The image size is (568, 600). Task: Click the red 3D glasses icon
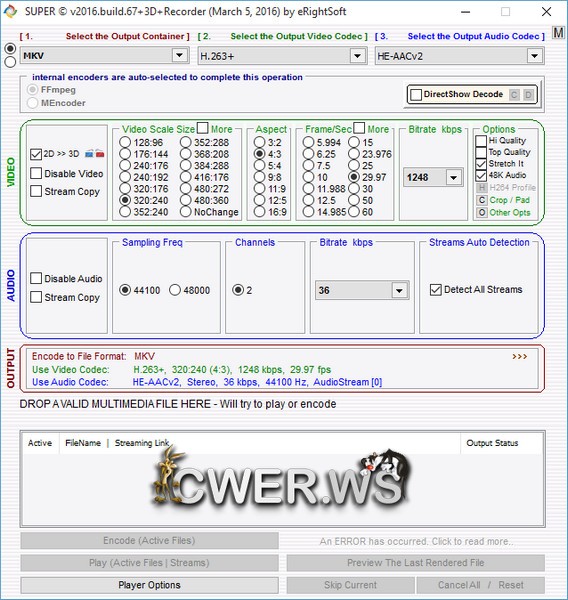point(100,154)
